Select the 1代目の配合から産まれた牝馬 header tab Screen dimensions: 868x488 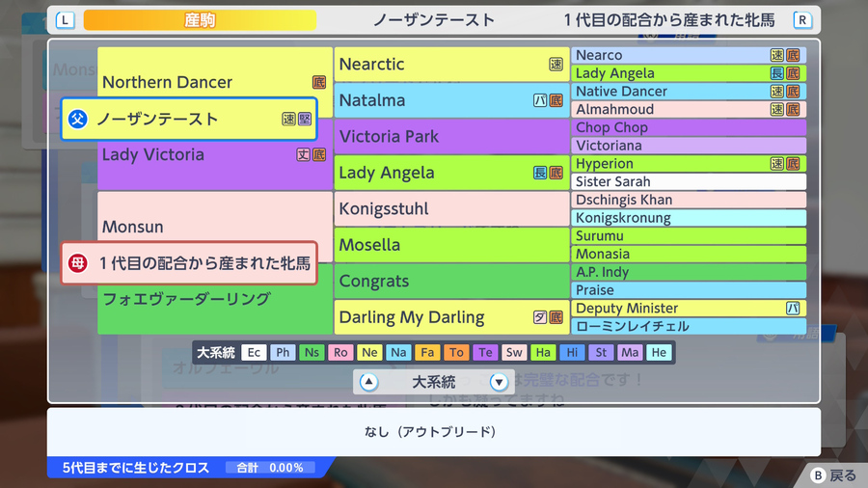click(669, 20)
